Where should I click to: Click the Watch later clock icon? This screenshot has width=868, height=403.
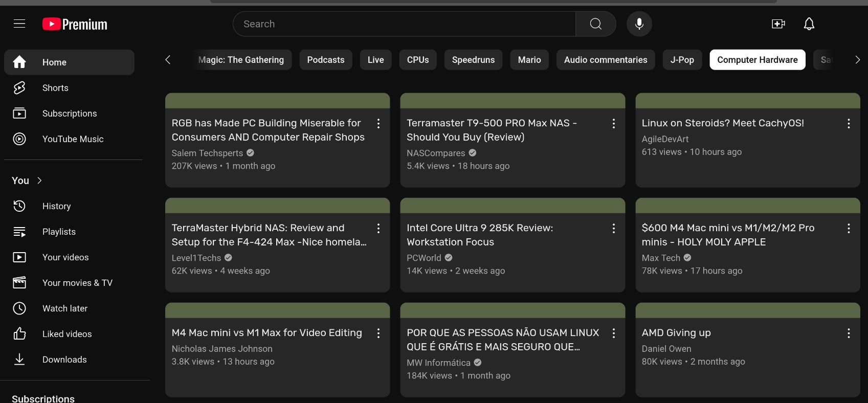coord(19,308)
